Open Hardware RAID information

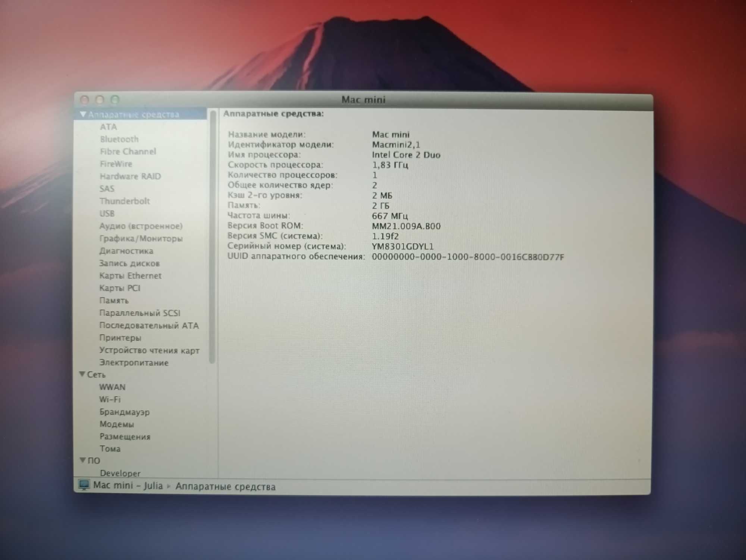coord(130,176)
